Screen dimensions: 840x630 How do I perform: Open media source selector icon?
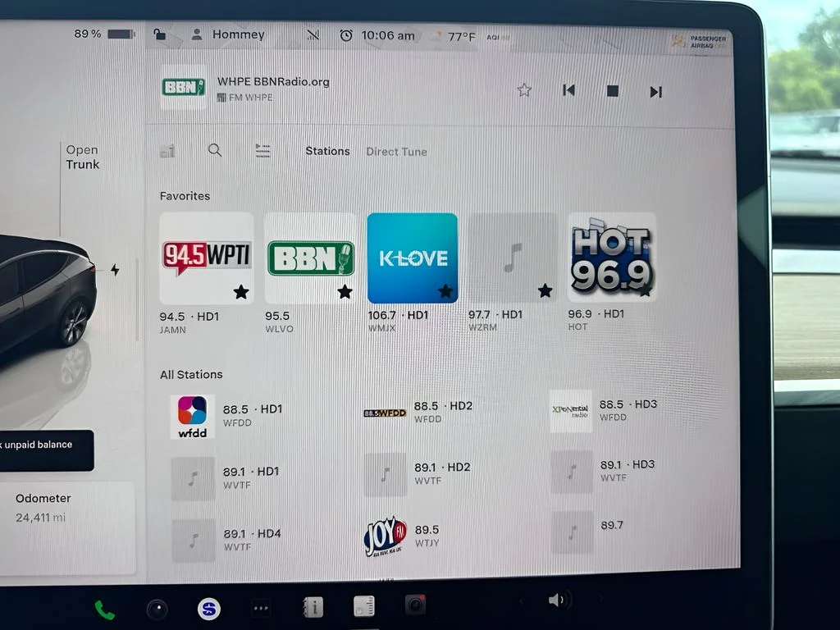(x=167, y=151)
